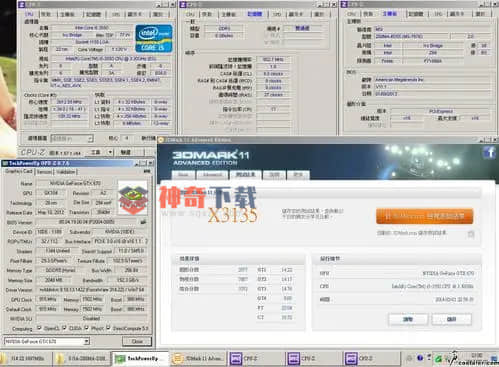
Task: Click the GPU-Z BIOS Version field
Action: point(87,222)
